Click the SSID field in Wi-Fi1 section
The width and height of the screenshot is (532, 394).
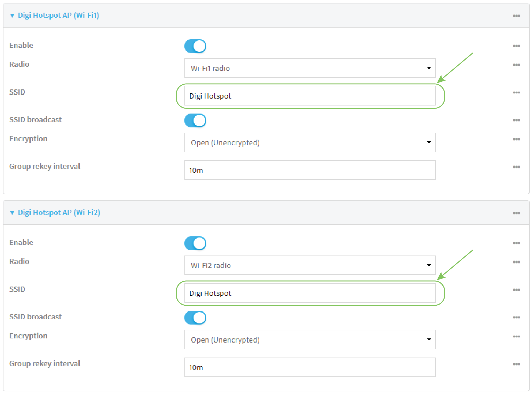tap(310, 96)
